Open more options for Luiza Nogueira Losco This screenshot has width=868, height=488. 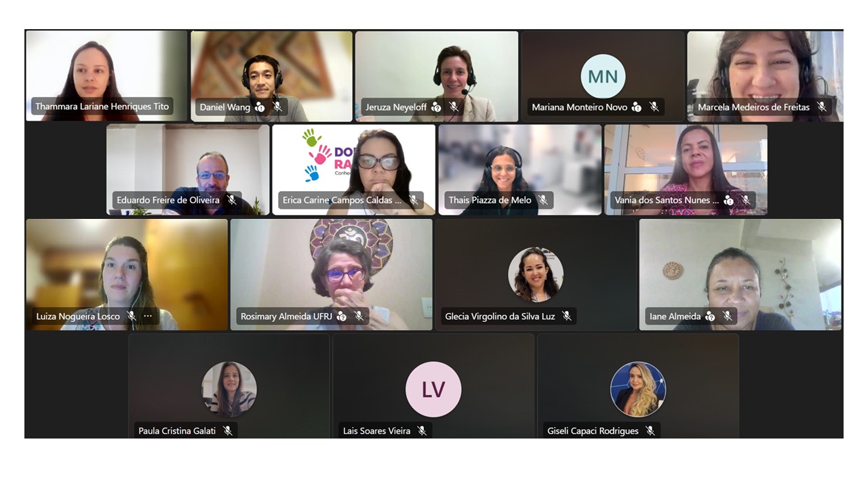tap(148, 317)
